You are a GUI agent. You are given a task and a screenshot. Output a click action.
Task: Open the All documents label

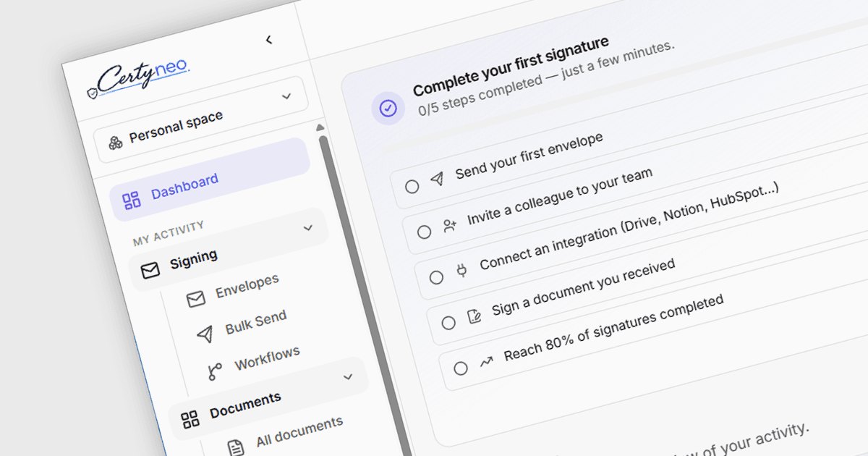(x=299, y=432)
